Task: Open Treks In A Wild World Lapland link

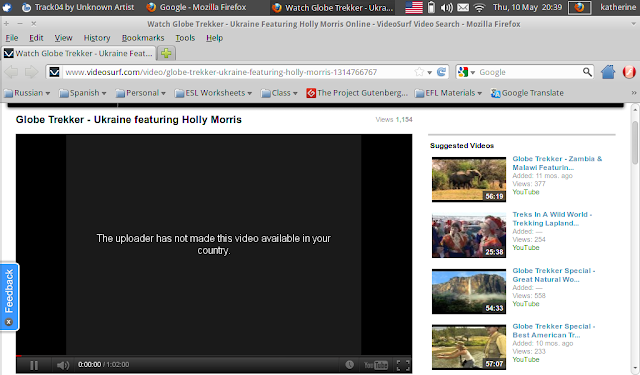Action: click(552, 219)
